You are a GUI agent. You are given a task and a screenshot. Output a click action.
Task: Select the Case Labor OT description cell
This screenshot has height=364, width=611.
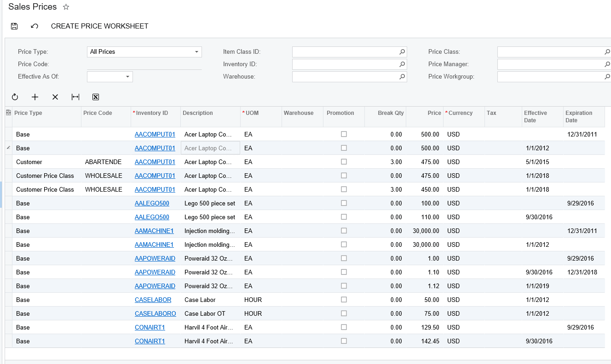[211, 313]
